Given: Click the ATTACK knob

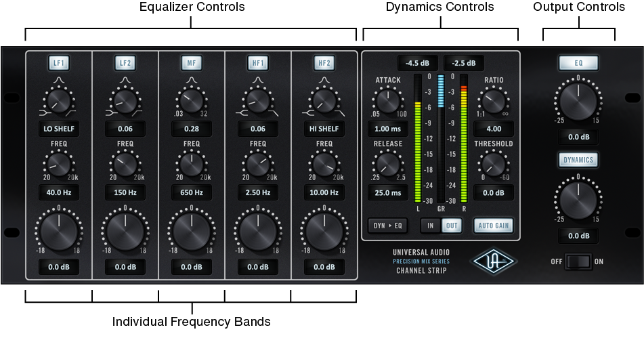Looking at the screenshot, I should (x=388, y=102).
